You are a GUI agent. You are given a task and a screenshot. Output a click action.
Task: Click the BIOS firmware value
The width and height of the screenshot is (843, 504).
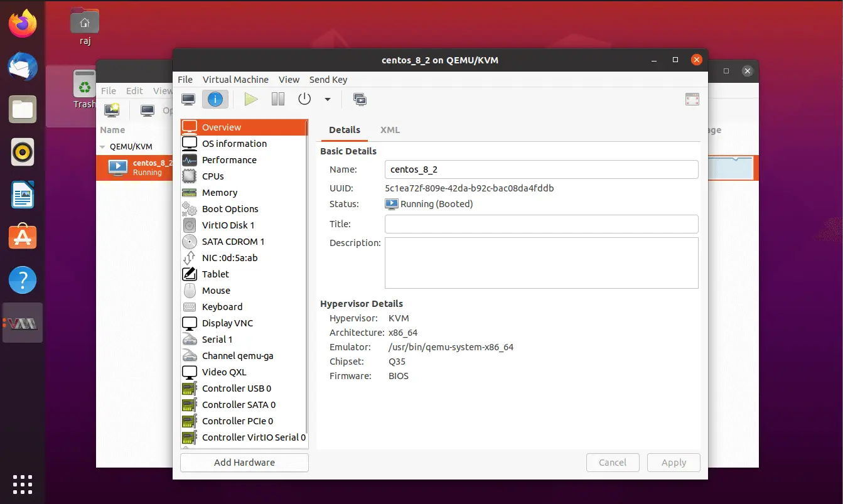(x=399, y=376)
